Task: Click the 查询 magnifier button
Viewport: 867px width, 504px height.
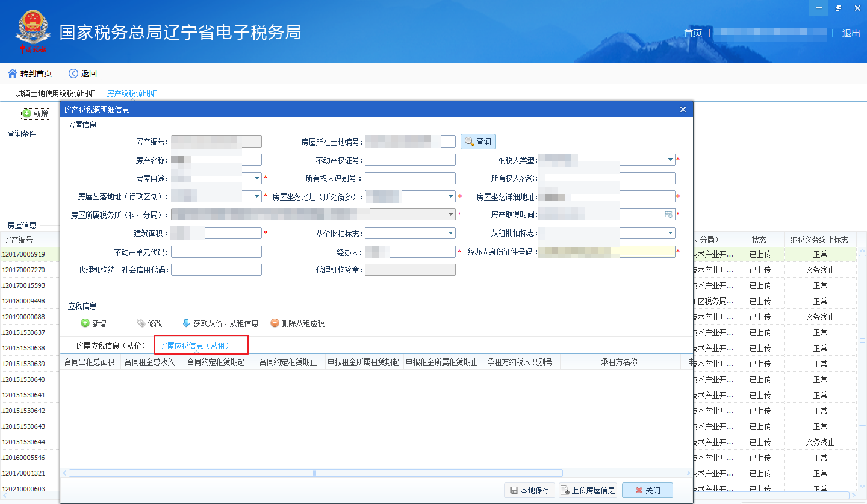Action: (478, 142)
